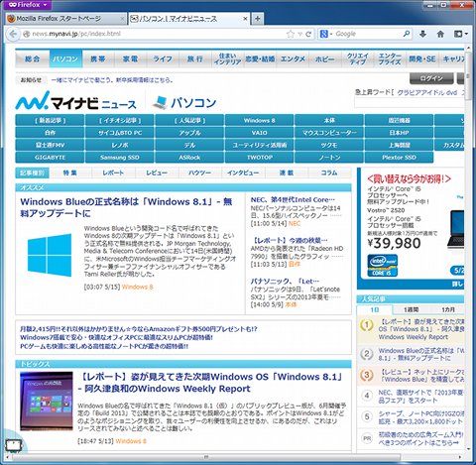The height and width of the screenshot is (465, 476).
Task: Click the ASRock category button
Action: (189, 158)
